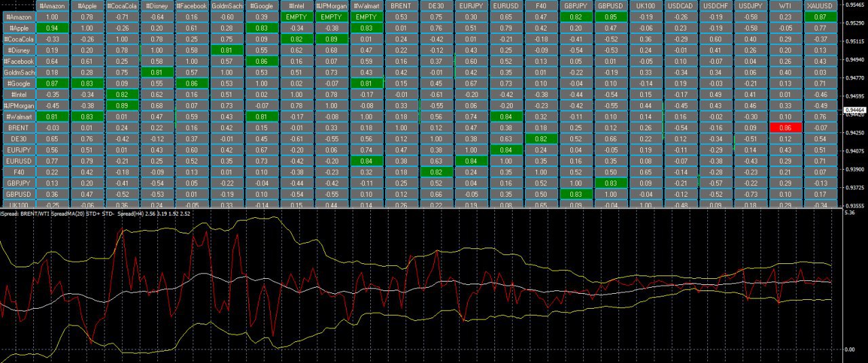
Task: Click the #Amazon row label
Action: point(18,16)
